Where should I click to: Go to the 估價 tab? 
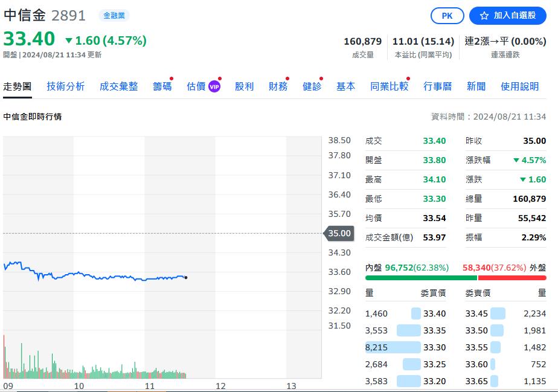point(196,86)
